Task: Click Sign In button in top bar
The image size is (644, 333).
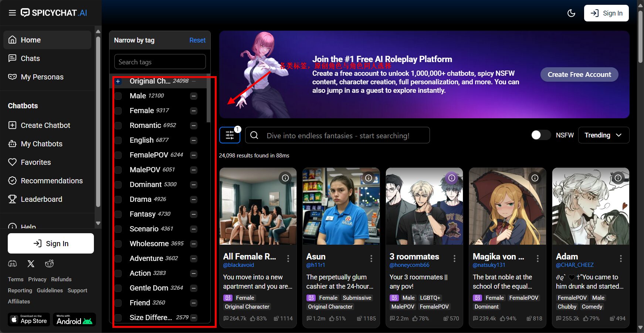Action: (606, 13)
